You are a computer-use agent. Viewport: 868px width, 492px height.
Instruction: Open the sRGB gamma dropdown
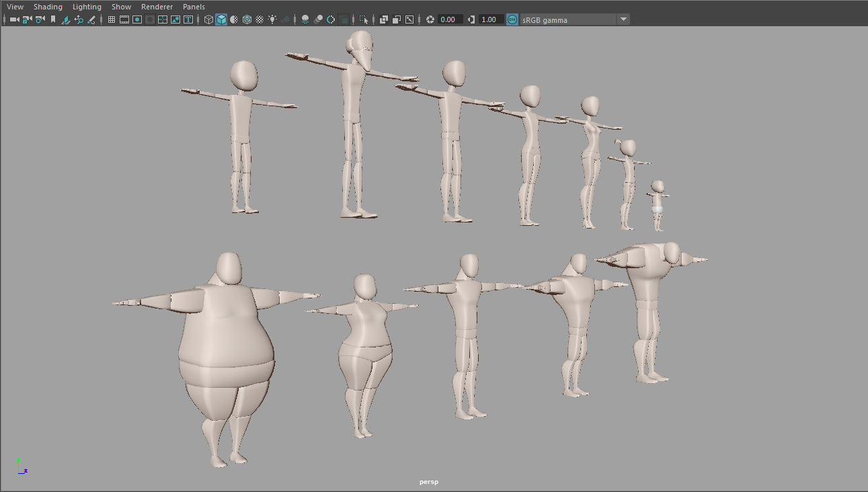(x=576, y=19)
